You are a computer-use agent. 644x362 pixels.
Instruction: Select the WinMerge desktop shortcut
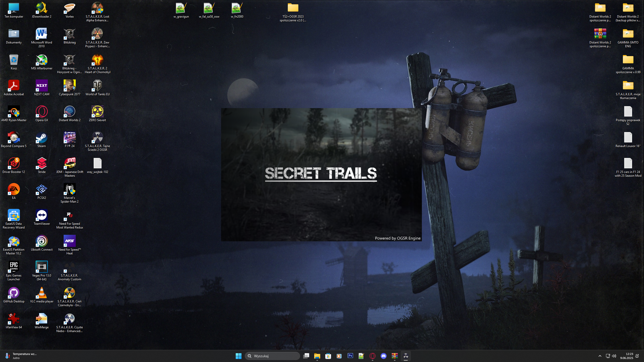pos(42,321)
